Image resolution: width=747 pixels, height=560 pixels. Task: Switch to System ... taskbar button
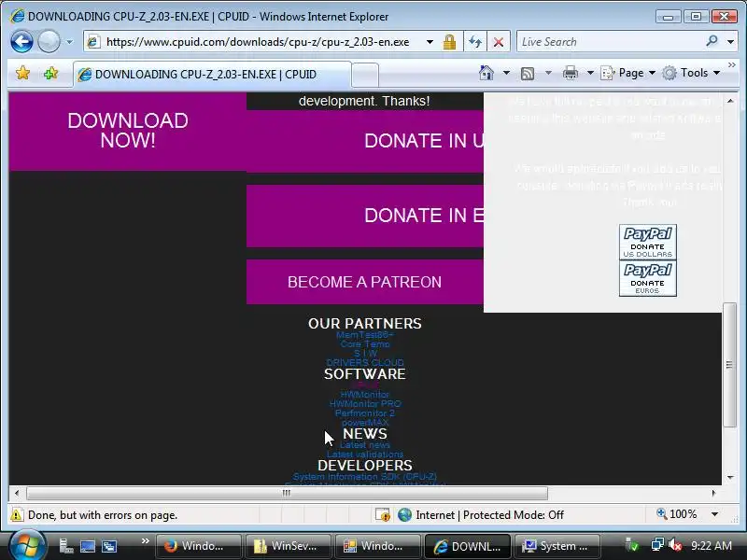tap(557, 546)
